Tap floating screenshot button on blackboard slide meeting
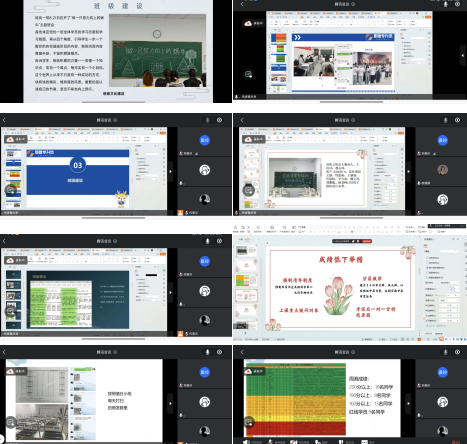The width and height of the screenshot is (467, 444). coord(248,190)
